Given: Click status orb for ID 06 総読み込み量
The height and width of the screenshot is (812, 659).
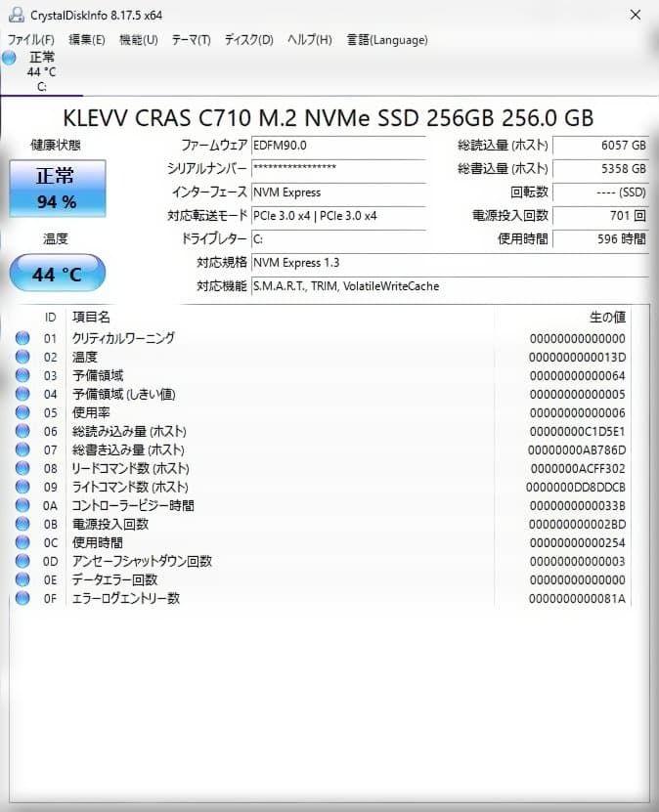Looking at the screenshot, I should tap(22, 431).
